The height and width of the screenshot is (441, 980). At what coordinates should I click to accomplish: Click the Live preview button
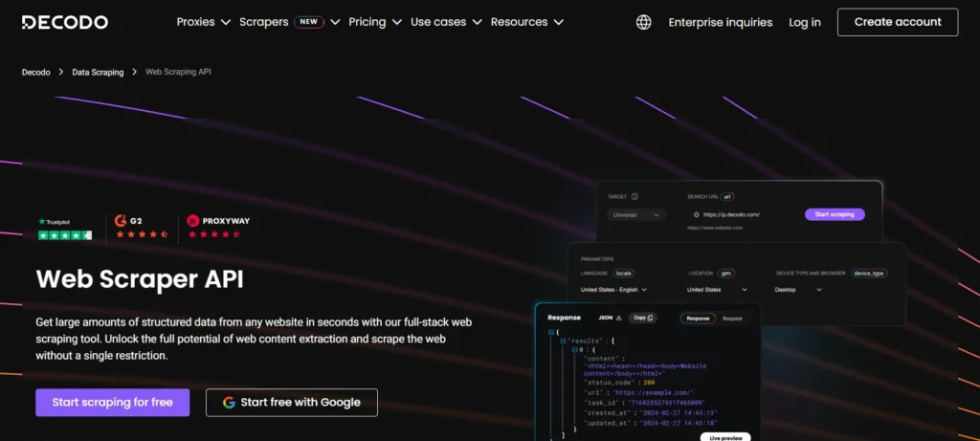pyautogui.click(x=725, y=437)
